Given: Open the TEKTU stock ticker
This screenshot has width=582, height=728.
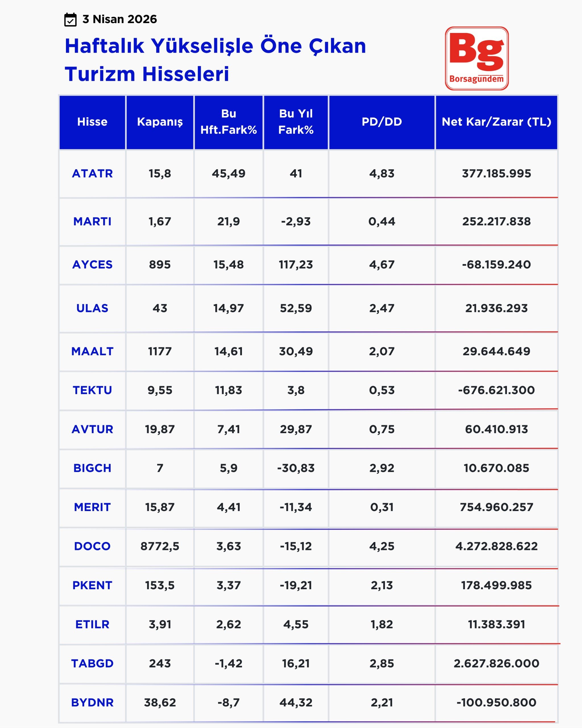Looking at the screenshot, I should tap(92, 390).
